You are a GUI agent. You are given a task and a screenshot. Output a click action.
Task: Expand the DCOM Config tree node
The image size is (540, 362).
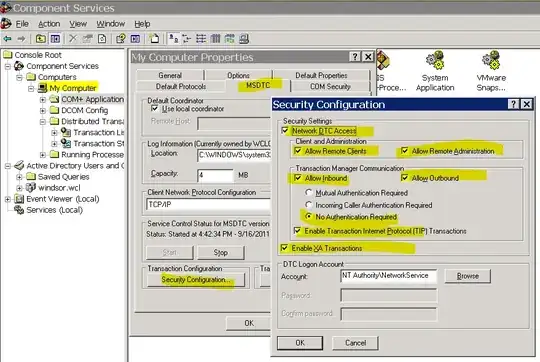[x=43, y=111]
